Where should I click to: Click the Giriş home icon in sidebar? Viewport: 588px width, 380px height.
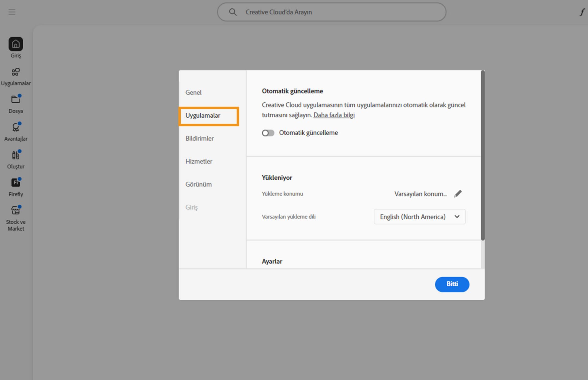[16, 44]
